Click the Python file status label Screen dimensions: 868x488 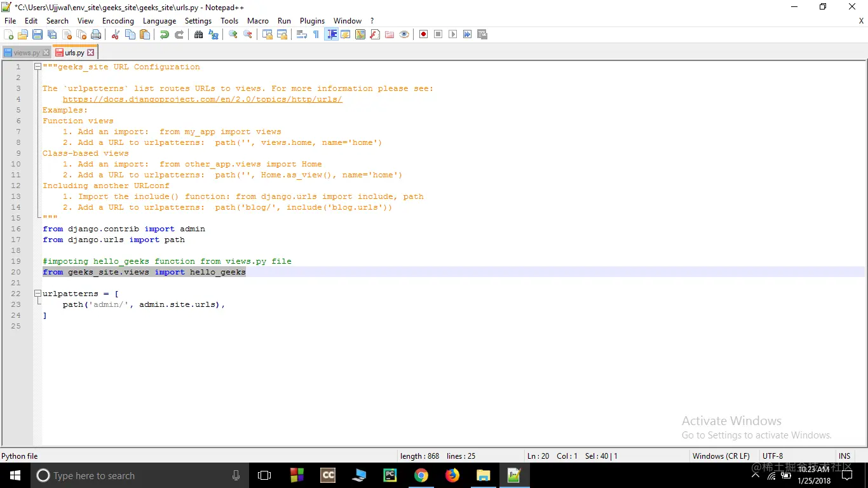tap(20, 456)
